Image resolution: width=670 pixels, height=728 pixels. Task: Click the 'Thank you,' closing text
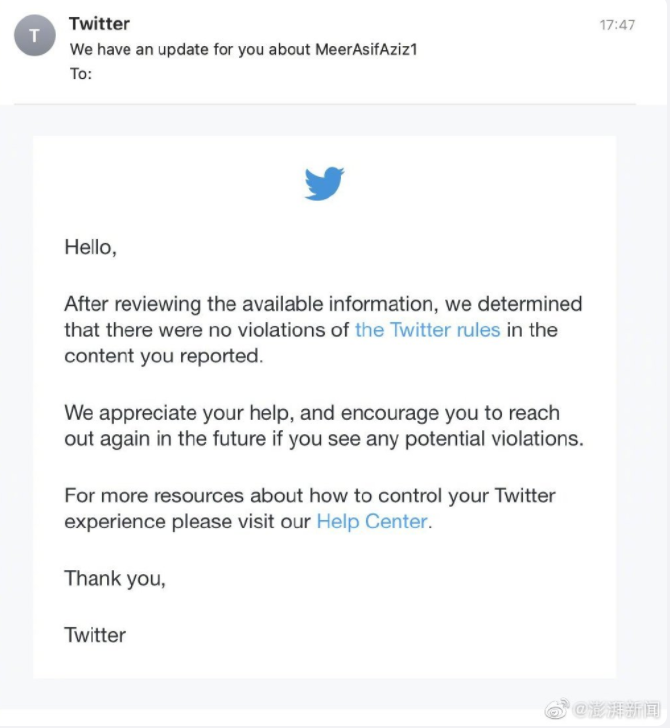click(115, 578)
